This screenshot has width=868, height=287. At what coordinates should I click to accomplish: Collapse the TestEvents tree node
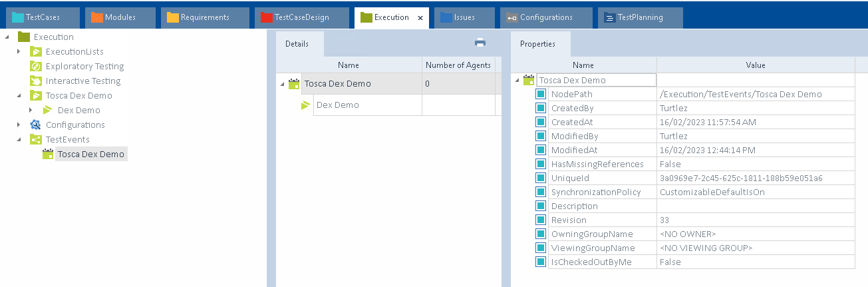click(19, 140)
